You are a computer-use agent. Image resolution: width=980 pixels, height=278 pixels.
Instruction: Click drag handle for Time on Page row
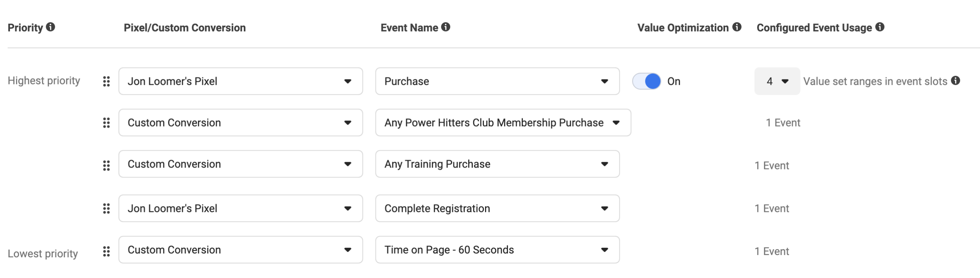point(106,252)
